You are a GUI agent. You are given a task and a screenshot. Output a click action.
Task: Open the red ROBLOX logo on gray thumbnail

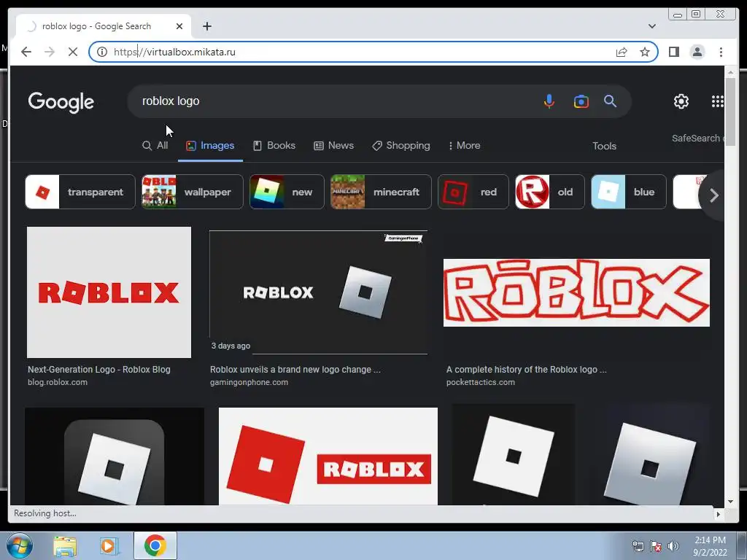click(x=109, y=292)
